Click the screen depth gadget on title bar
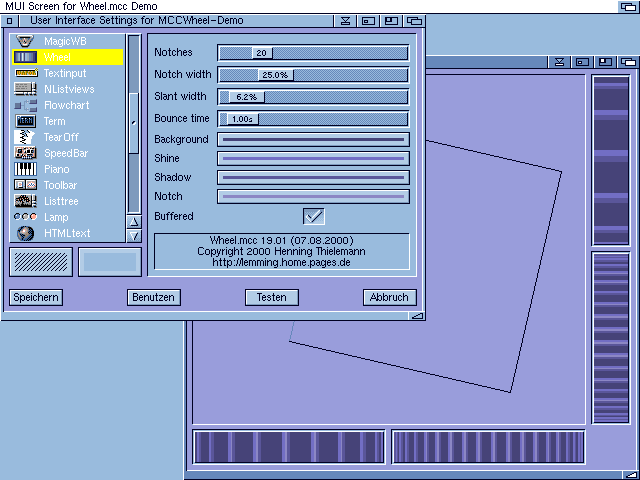The image size is (640, 480). (x=628, y=7)
